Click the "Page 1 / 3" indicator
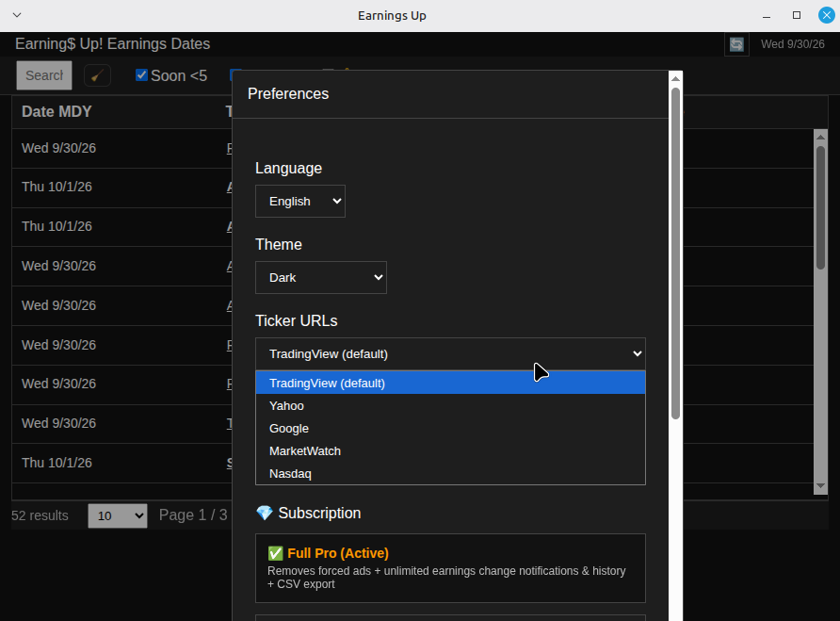This screenshot has width=840, height=621. pyautogui.click(x=193, y=515)
